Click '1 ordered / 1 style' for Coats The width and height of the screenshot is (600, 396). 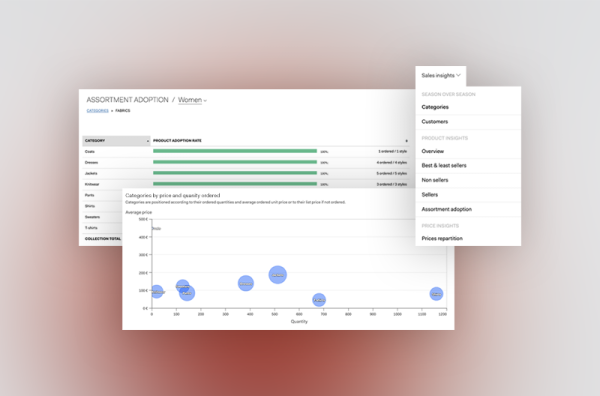coord(392,152)
